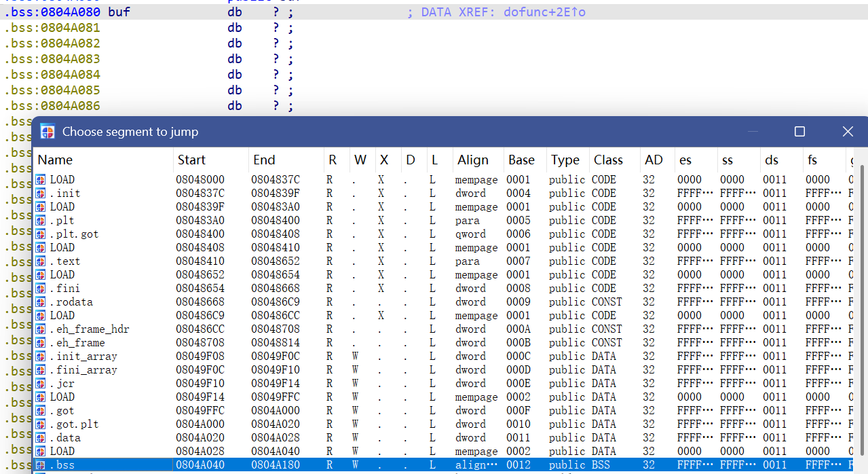868x474 pixels.
Task: Sort segments by the Start column header
Action: pos(191,160)
